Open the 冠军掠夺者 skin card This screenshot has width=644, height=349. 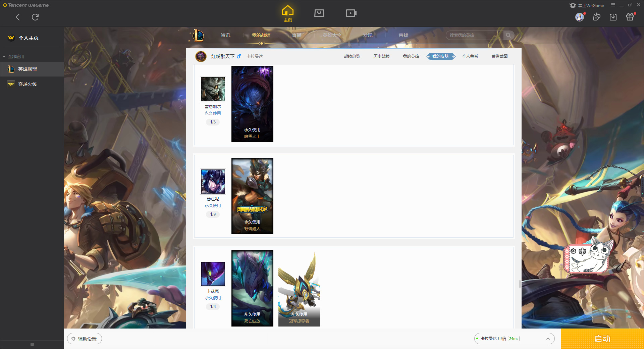tap(299, 288)
